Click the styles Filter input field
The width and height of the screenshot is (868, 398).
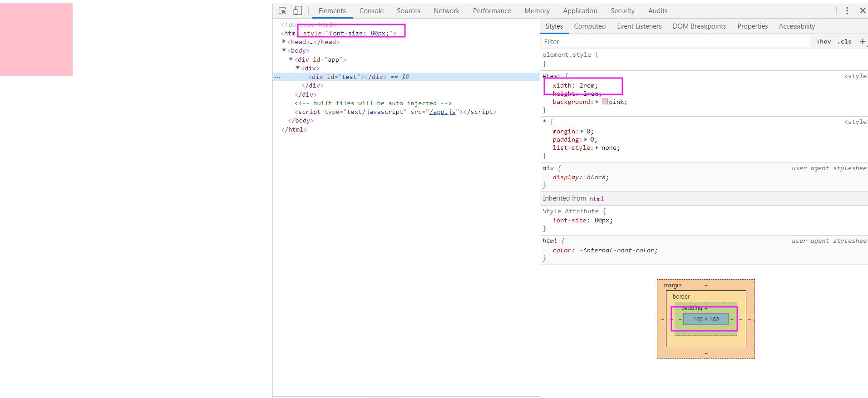click(676, 42)
